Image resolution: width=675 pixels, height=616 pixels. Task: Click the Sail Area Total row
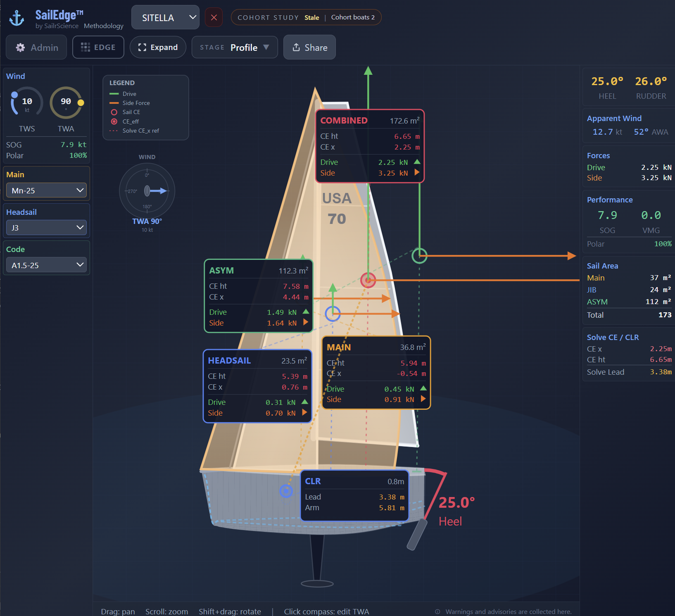[x=629, y=315]
